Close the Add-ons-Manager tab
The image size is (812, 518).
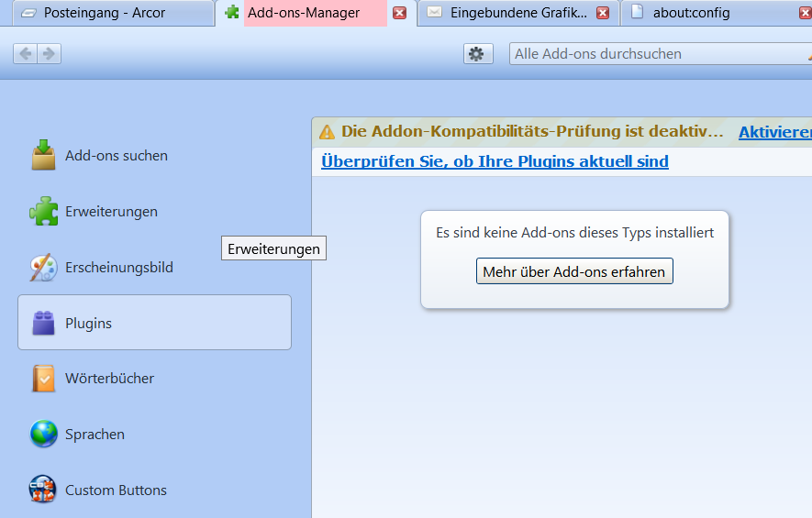click(x=399, y=13)
